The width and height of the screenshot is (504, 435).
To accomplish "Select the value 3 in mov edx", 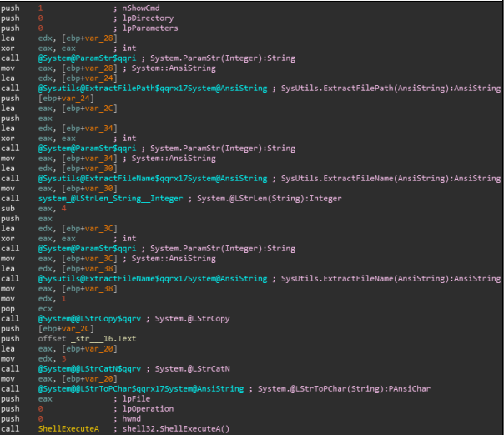I will point(63,358).
